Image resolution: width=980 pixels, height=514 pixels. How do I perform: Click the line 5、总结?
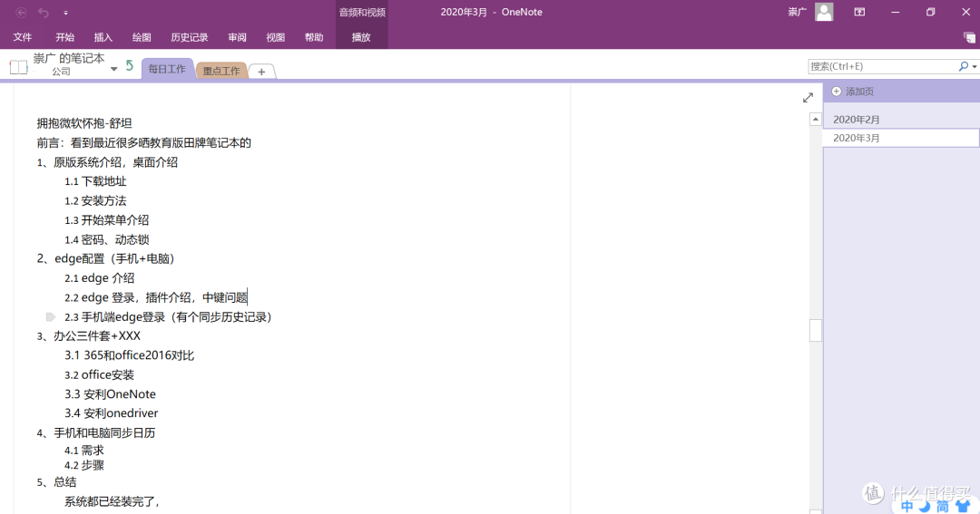point(57,482)
